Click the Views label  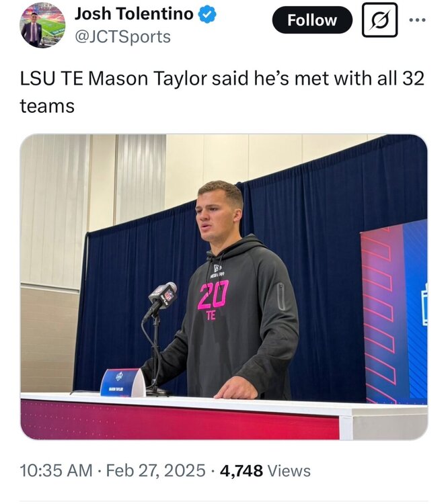pyautogui.click(x=289, y=471)
